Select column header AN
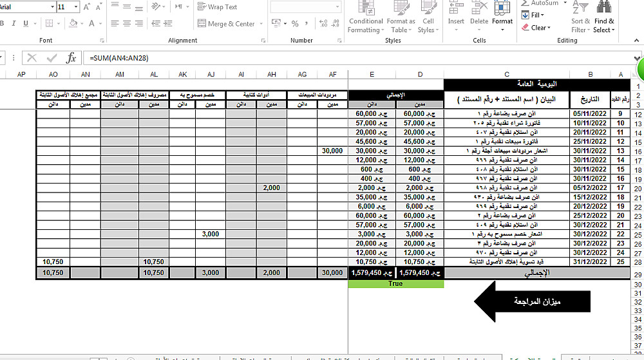Image resolution: width=644 pixels, height=360 pixels. coord(86,74)
